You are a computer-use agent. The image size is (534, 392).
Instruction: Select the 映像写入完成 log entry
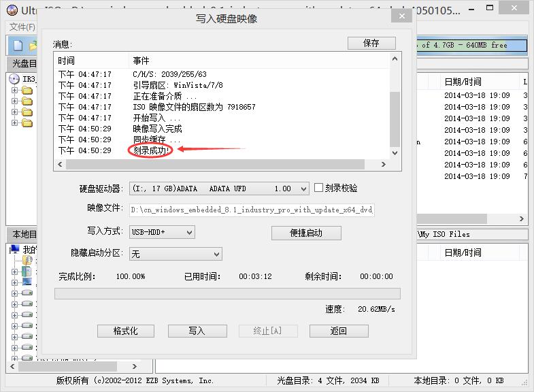(x=157, y=129)
